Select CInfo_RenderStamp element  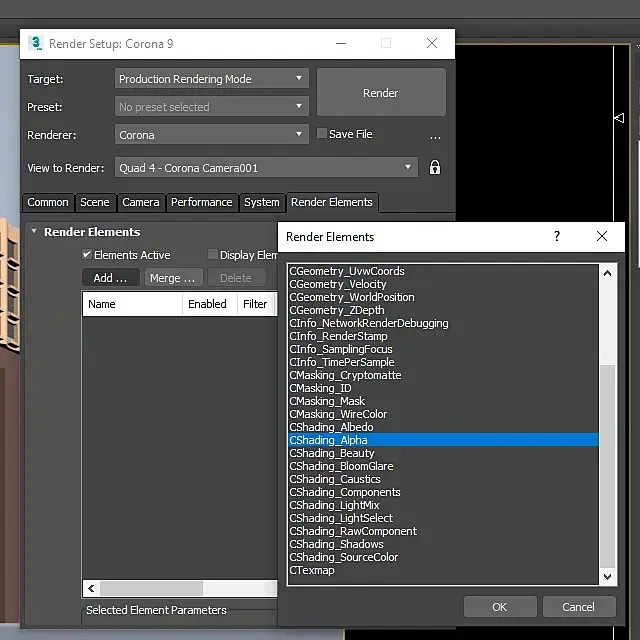click(x=443, y=336)
